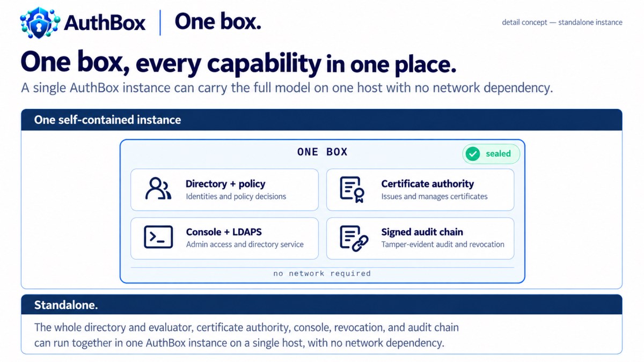Screen dimensions: 644x362
Task: Click 'Admin access and directory service' description
Action: [245, 245]
